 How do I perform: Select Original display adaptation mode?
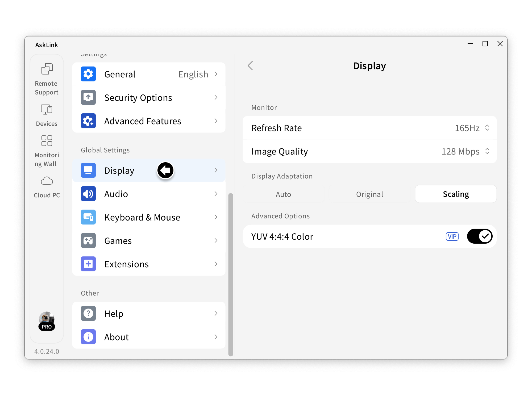click(x=369, y=194)
